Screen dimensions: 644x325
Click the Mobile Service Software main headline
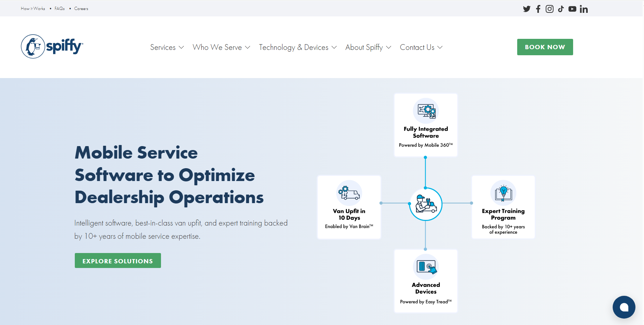coord(169,175)
